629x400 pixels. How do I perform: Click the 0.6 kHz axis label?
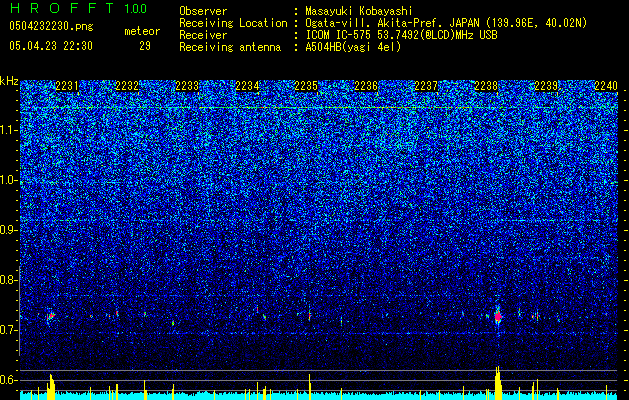point(8,380)
